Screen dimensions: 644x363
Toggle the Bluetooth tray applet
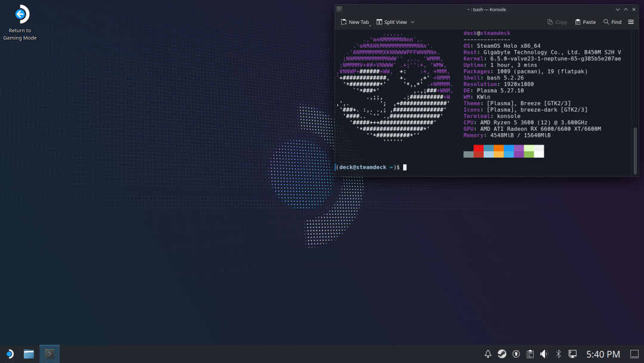click(559, 354)
